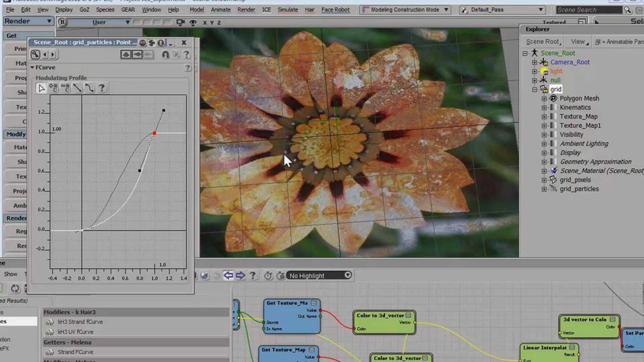The image size is (644, 362).
Task: Click the help icon in FCurve tool row
Action: (101, 88)
